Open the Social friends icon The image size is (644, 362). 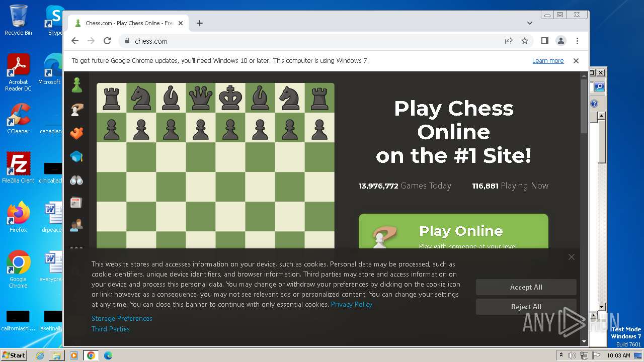pos(76,225)
